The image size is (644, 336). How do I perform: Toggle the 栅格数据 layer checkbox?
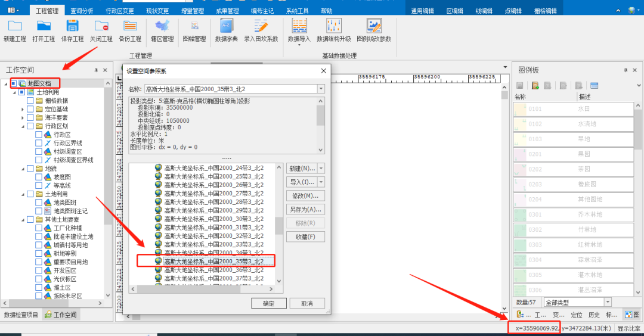pos(30,101)
